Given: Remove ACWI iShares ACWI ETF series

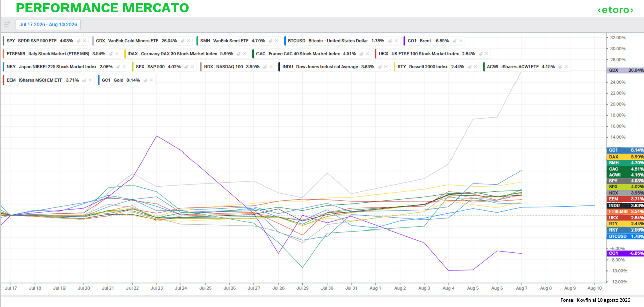Looking at the screenshot, I should point(566,67).
